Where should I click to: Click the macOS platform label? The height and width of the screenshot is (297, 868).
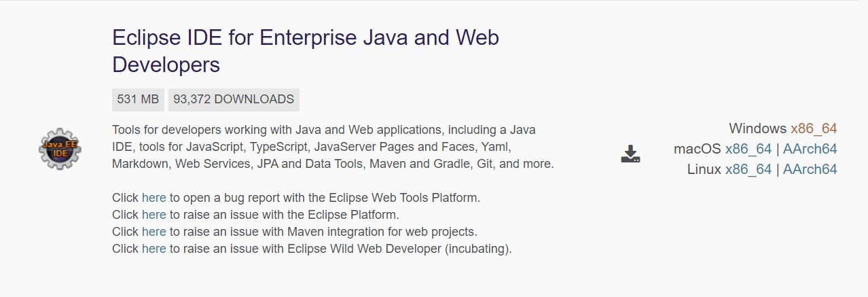pos(697,149)
